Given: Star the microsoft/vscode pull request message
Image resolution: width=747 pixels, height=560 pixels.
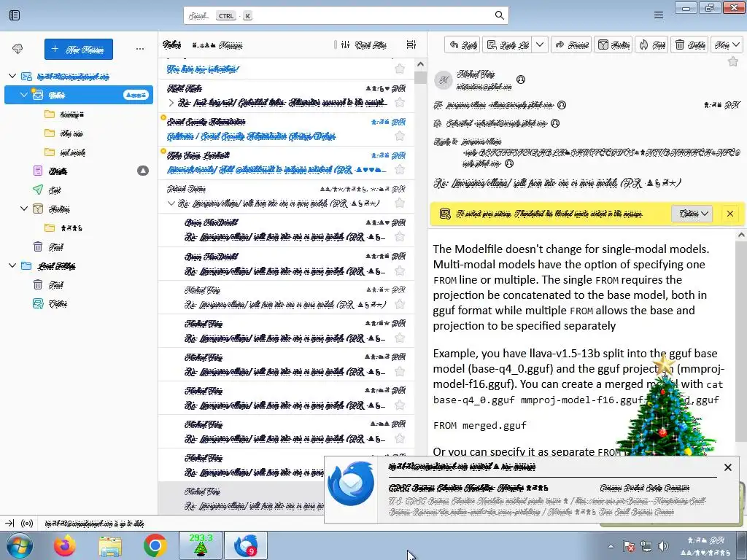Looking at the screenshot, I should [400, 169].
